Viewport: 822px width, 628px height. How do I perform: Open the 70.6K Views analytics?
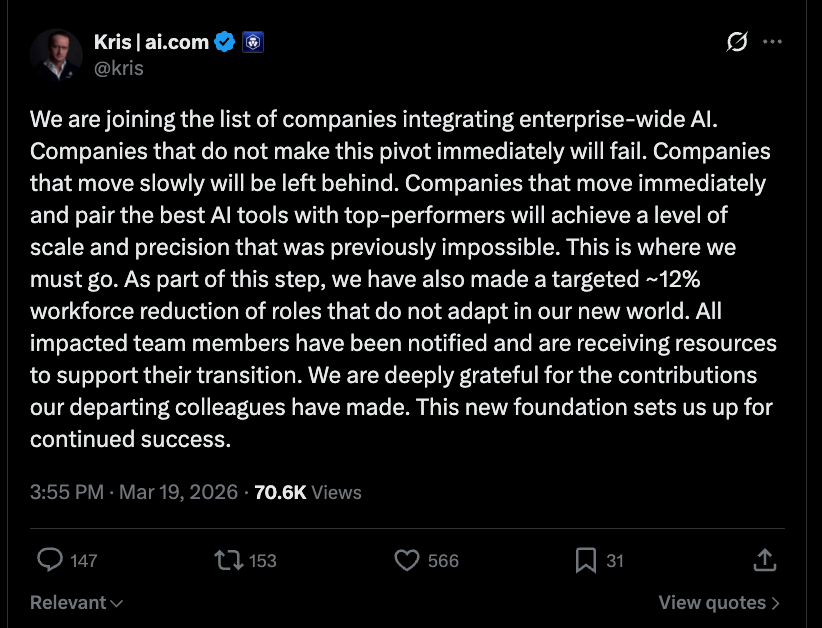coord(308,492)
